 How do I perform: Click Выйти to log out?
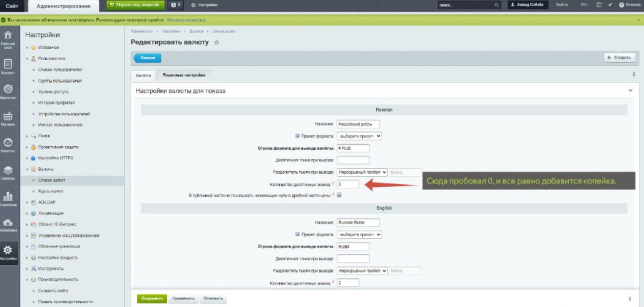[x=562, y=5]
